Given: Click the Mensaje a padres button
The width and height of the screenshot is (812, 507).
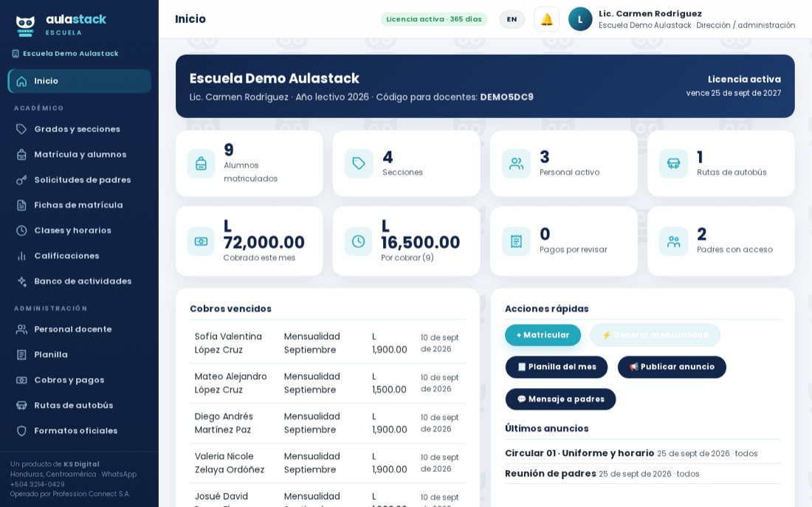Looking at the screenshot, I should point(560,399).
